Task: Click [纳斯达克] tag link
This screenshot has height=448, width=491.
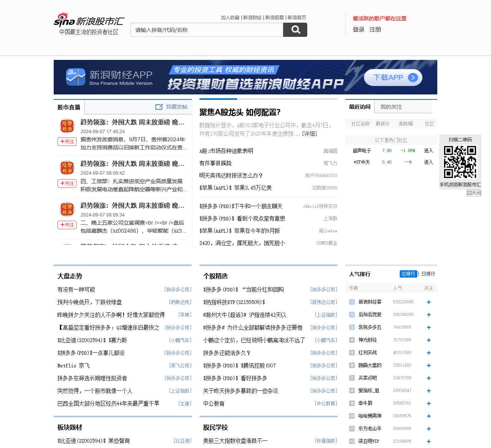Action: (180, 303)
